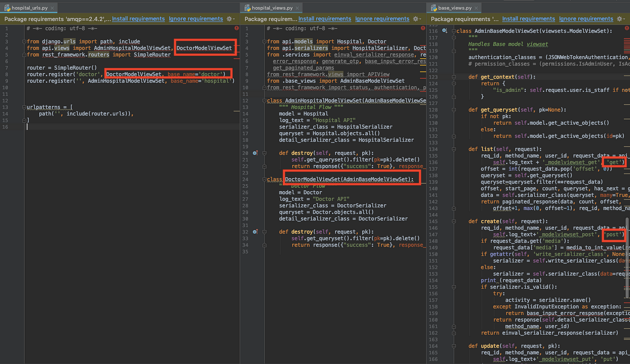The width and height of the screenshot is (630, 364).
Task: Click the Python file icon on hospital_urls.py tab
Action: click(7, 8)
